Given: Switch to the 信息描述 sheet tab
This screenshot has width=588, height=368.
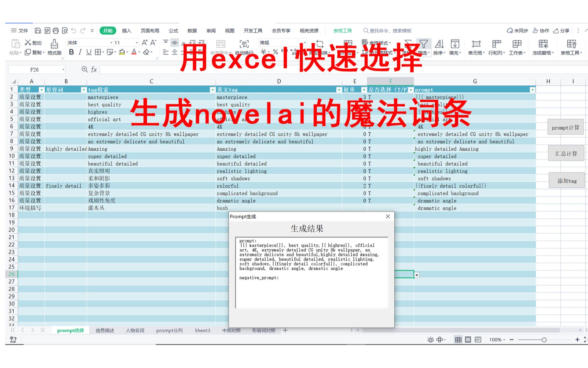Looking at the screenshot, I should tap(105, 330).
